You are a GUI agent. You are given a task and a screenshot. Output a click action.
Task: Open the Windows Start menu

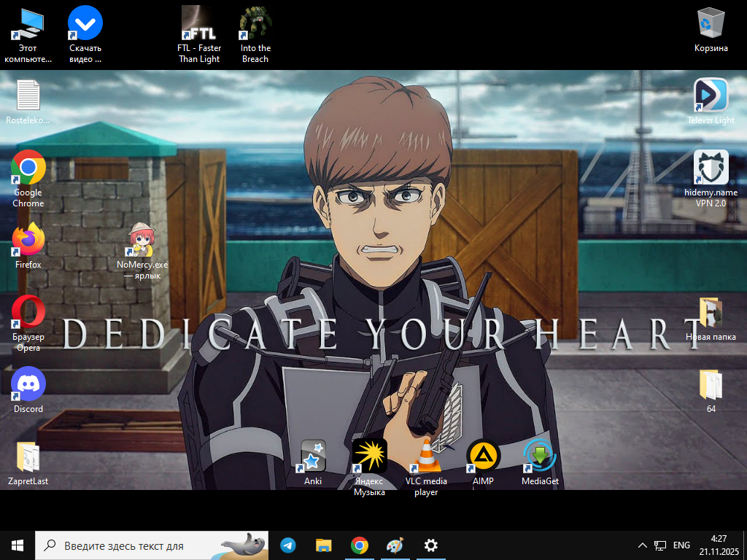click(x=18, y=545)
